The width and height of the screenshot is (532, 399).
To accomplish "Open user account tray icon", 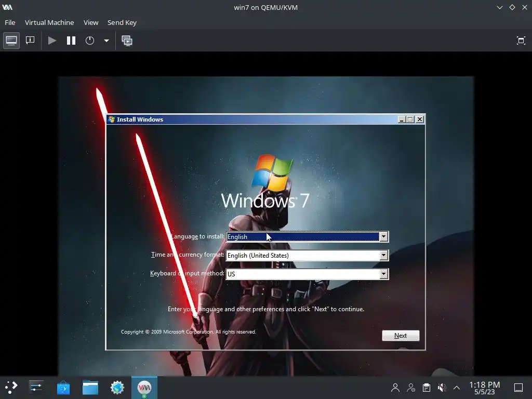I will click(395, 388).
